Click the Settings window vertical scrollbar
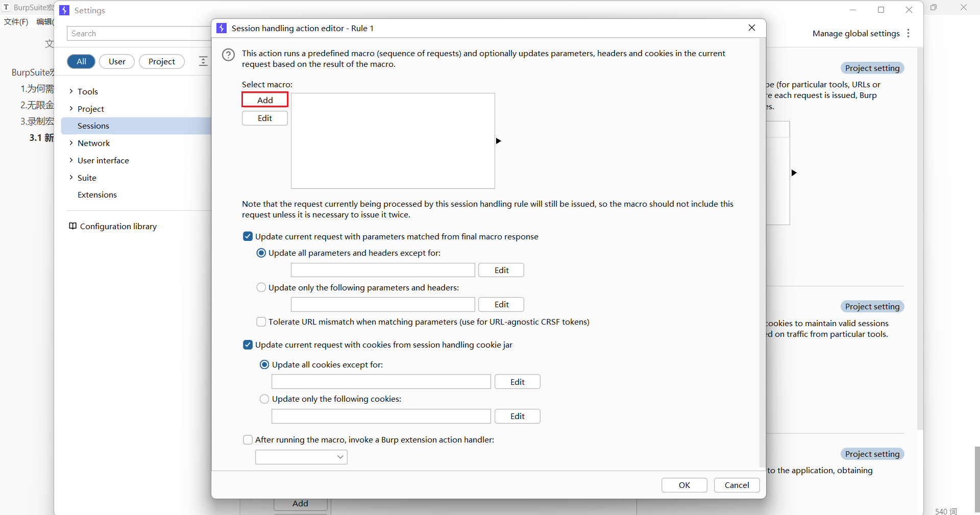This screenshot has height=515, width=980. [920, 239]
